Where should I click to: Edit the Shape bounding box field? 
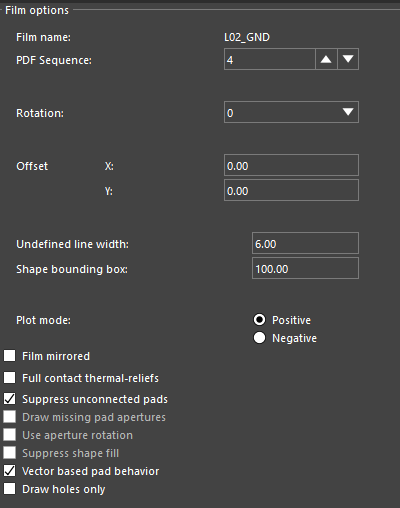click(305, 268)
